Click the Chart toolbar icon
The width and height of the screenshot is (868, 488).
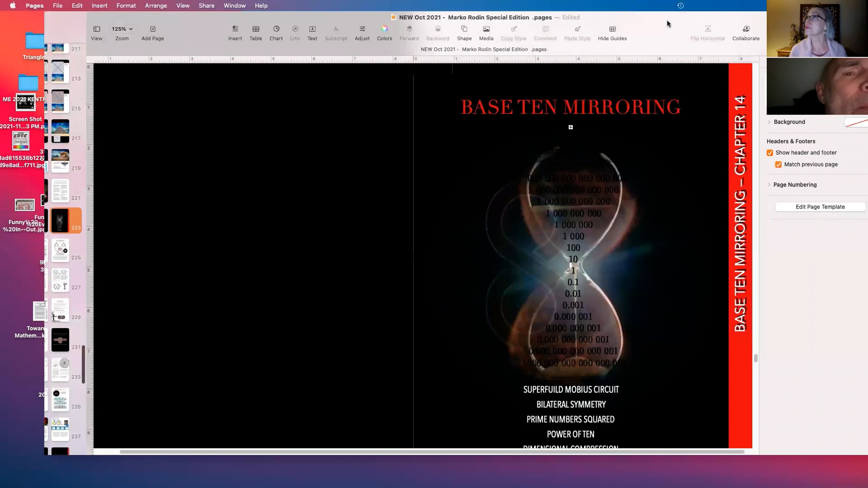276,29
